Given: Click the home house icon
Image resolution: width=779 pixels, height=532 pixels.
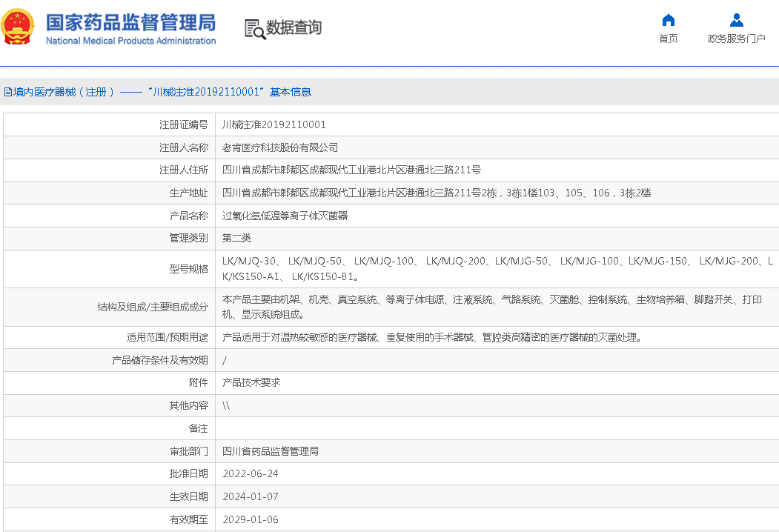Looking at the screenshot, I should coord(668,20).
